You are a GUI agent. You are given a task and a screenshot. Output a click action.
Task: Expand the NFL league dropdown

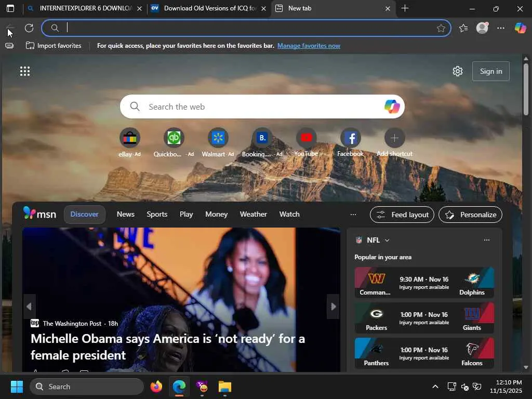click(x=387, y=240)
